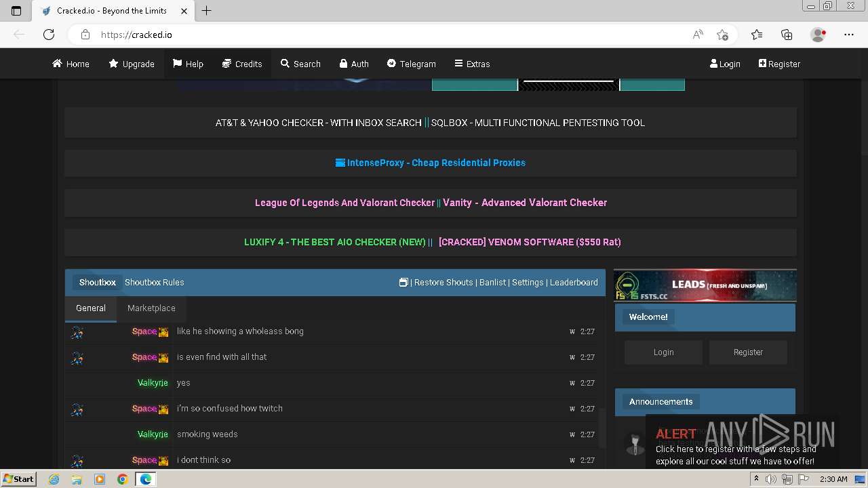Viewport: 868px width, 488px height.
Task: Click the browser Refresh icon
Action: coord(49,35)
